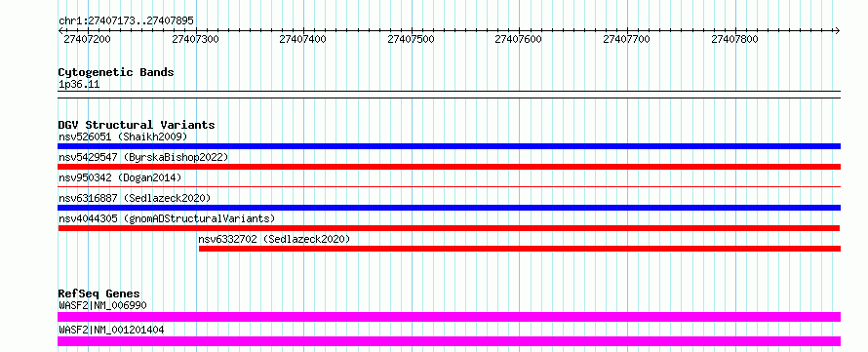Click the WASF2|NM_001201404 gene label

(111, 330)
